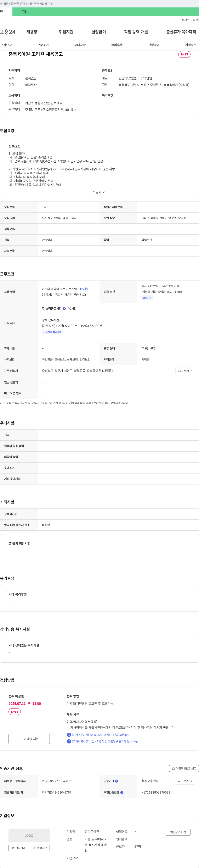Download 조리원 채용공고문.pdf attachment
The height and width of the screenshot is (868, 199).
[x=101, y=735]
